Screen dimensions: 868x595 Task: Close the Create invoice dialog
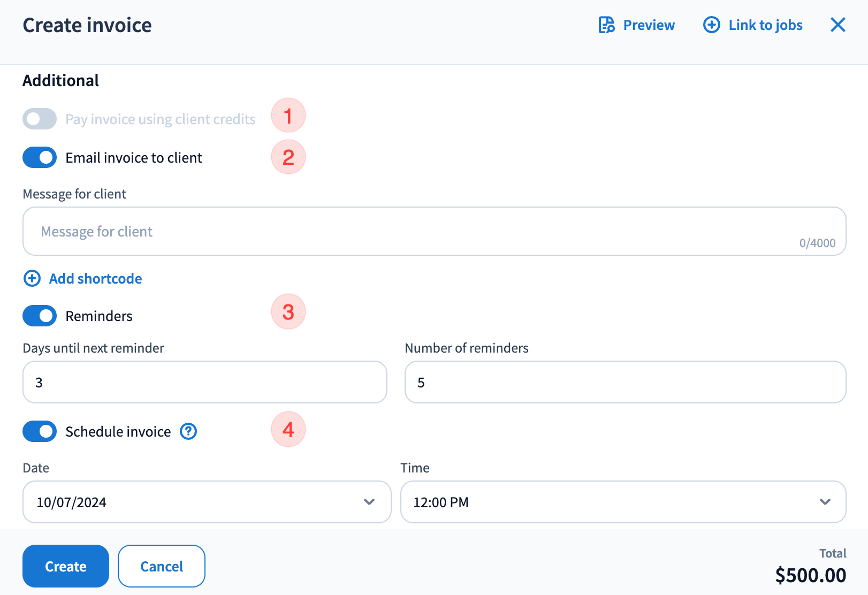837,25
